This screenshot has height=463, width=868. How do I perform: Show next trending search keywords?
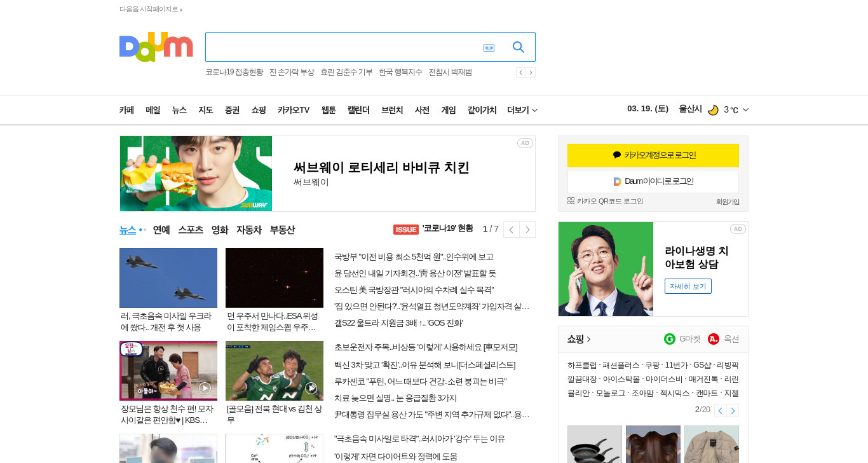[531, 73]
